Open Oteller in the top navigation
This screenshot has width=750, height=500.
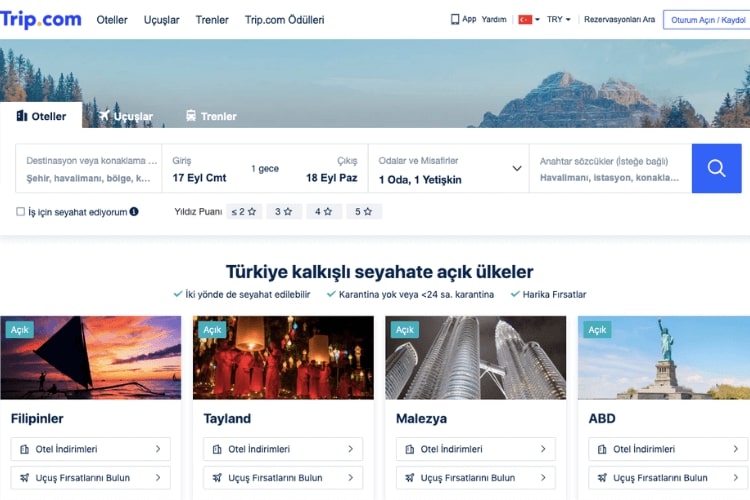pos(112,20)
